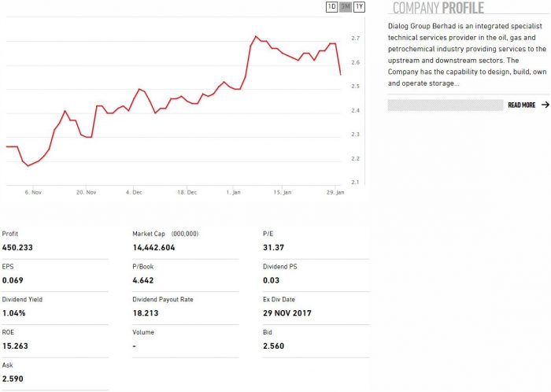Click the arrow icon beside READ MORE
Viewport: 551px width, 392px height.
coord(545,105)
